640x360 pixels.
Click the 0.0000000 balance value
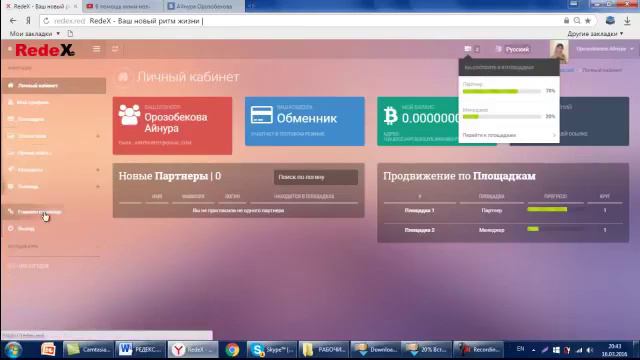(430, 118)
